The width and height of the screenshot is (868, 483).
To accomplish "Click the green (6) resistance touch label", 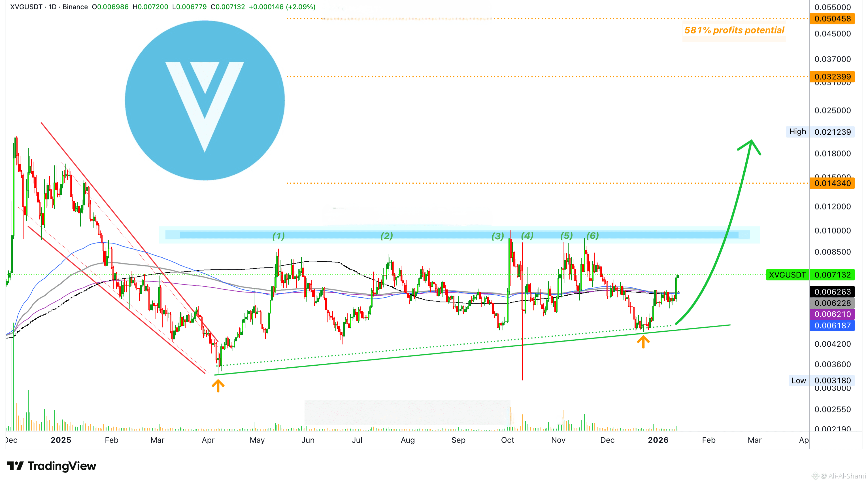I will click(x=592, y=235).
